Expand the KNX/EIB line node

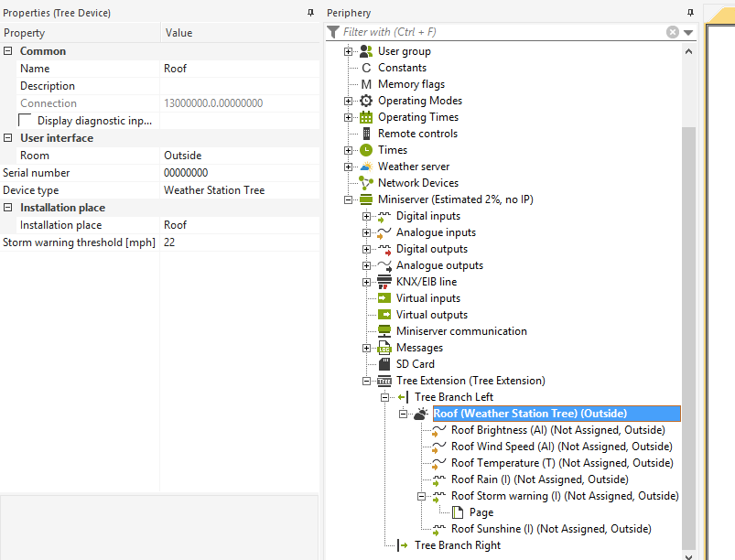click(366, 282)
